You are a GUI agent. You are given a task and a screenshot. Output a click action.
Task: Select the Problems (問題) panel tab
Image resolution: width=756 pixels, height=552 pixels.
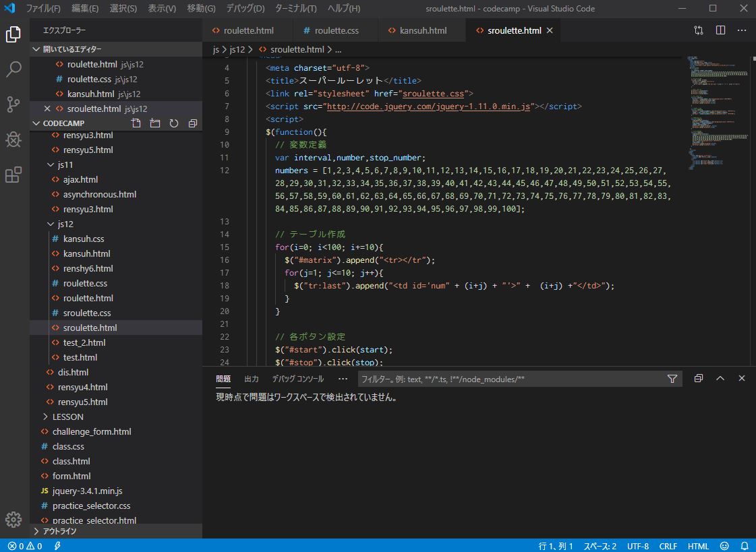tap(223, 379)
